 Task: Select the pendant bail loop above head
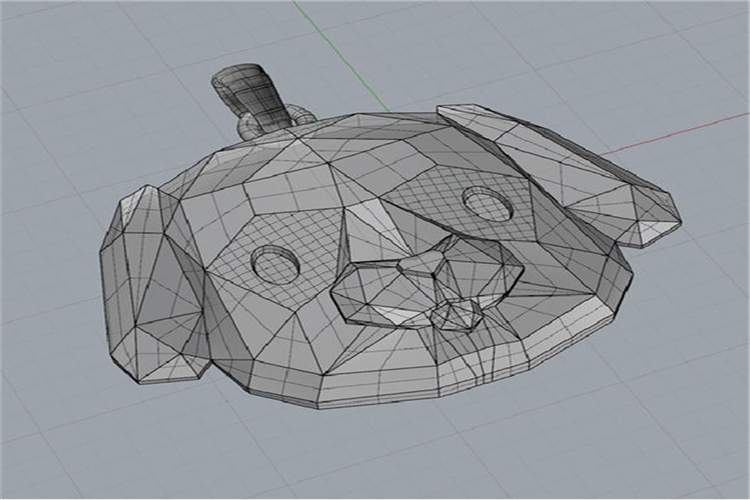coord(245,90)
